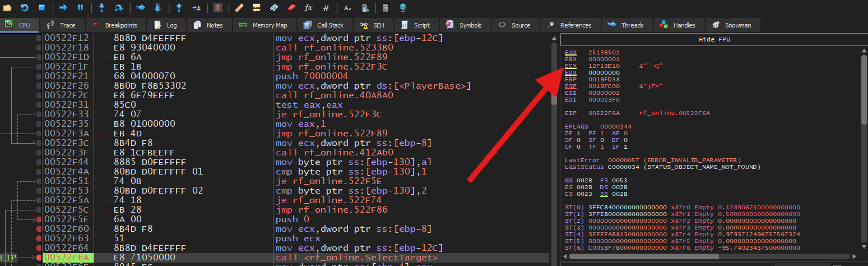Switch to the Trace tab

62,25
